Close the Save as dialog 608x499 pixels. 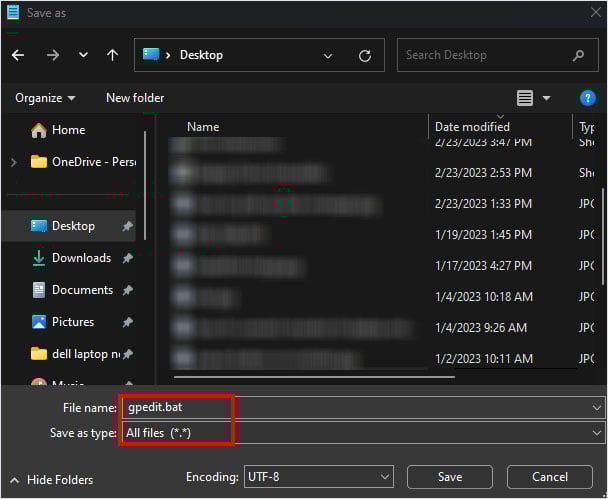coord(595,12)
